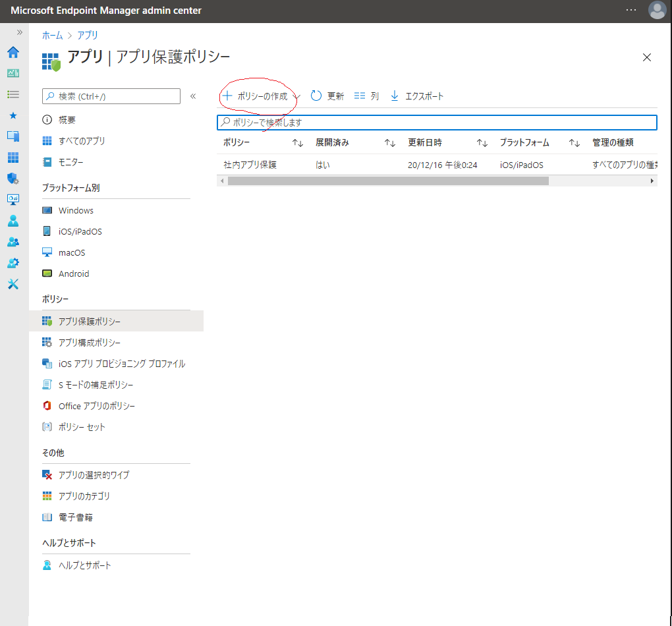Click the 更新 refresh button
Viewport: 672px width, 626px height.
click(327, 96)
